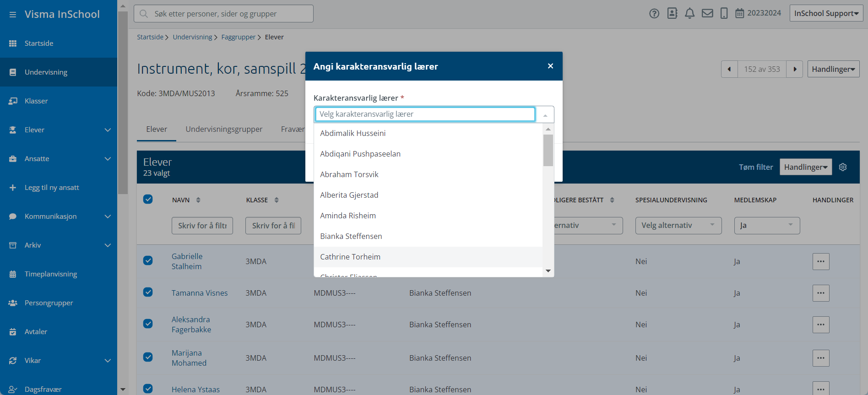
Task: Open the messages envelope icon
Action: pos(707,13)
